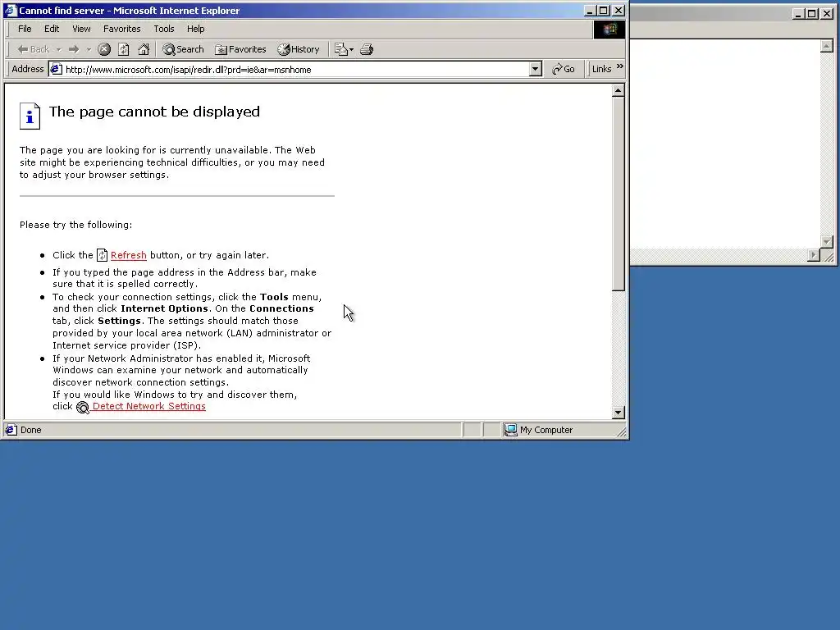Click the heading 'The page cannot be displayed'

154,112
